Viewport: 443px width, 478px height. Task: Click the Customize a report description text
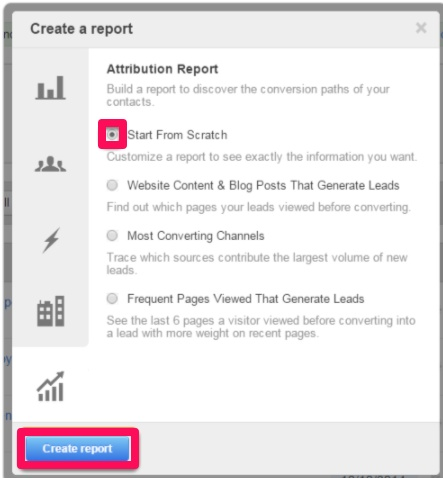click(x=262, y=157)
